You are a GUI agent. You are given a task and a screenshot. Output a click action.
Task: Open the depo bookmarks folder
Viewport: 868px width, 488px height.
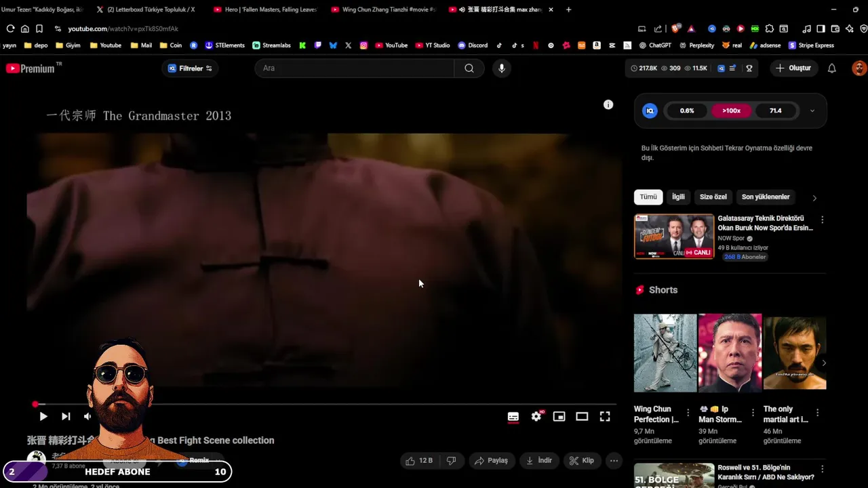pos(36,45)
